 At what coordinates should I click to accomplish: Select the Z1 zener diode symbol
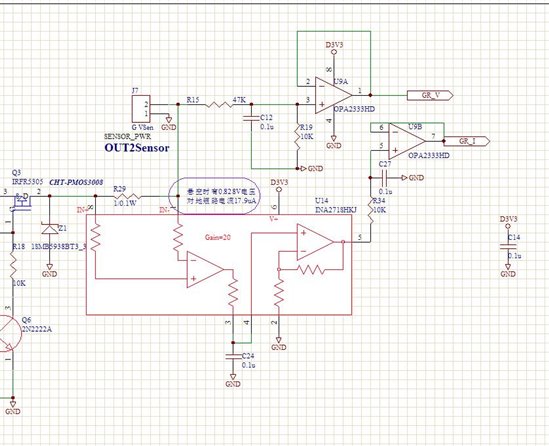[x=49, y=229]
